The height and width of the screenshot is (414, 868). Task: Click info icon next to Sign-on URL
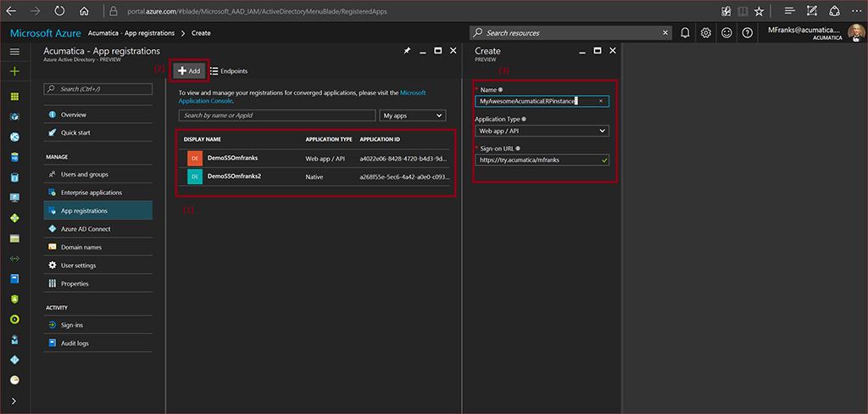click(516, 148)
